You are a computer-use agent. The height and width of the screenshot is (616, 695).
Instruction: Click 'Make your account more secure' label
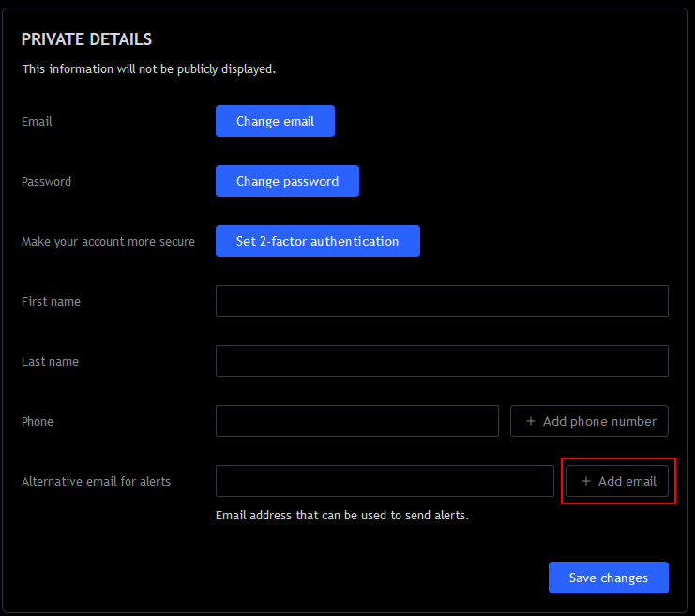(x=108, y=242)
